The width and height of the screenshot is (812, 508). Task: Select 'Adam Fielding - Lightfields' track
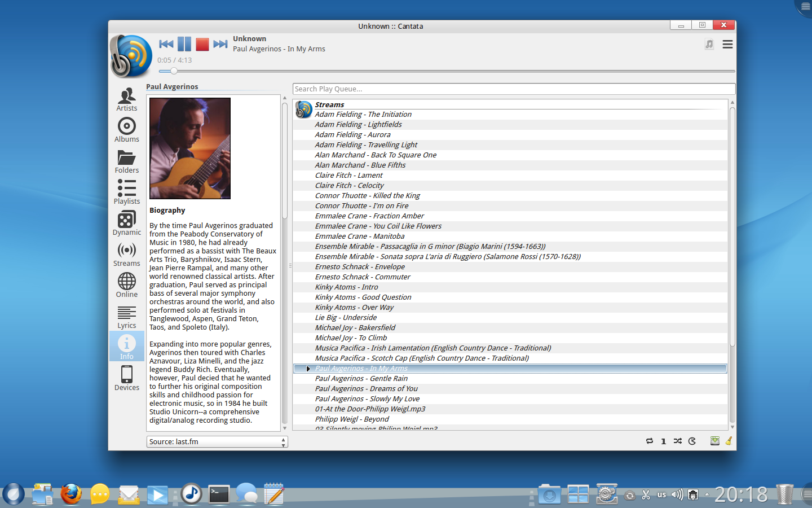(510, 124)
